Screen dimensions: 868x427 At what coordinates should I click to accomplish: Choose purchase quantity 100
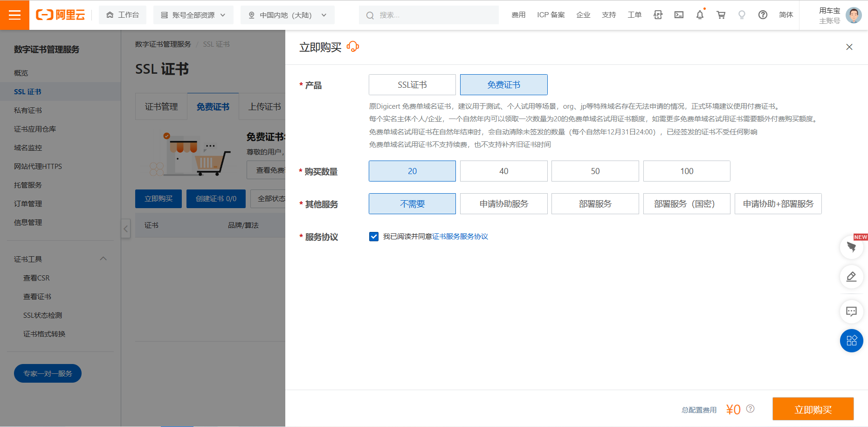coord(687,171)
